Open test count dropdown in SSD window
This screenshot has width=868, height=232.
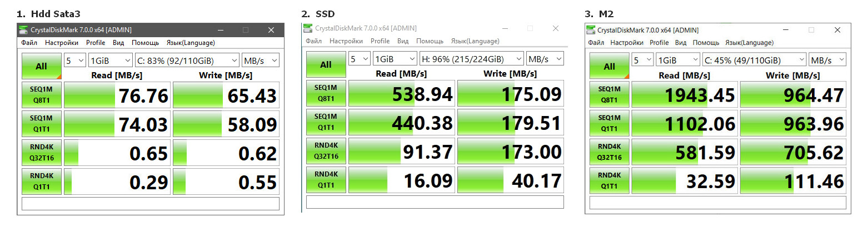click(360, 59)
